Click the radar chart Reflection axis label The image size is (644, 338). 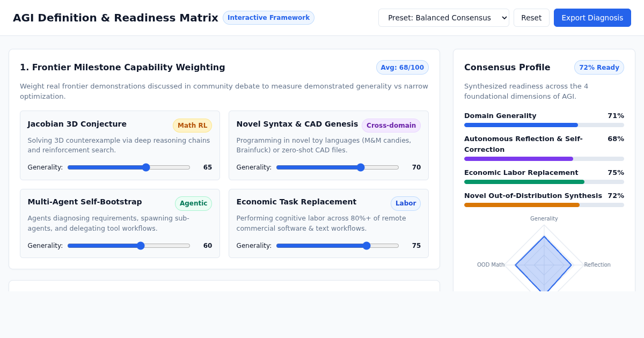tap(597, 264)
